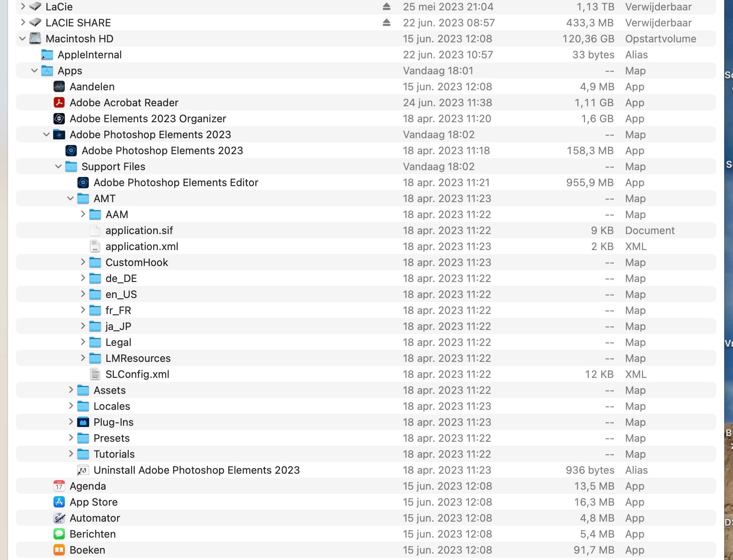Expand the Assets folder
733x560 pixels.
click(71, 390)
